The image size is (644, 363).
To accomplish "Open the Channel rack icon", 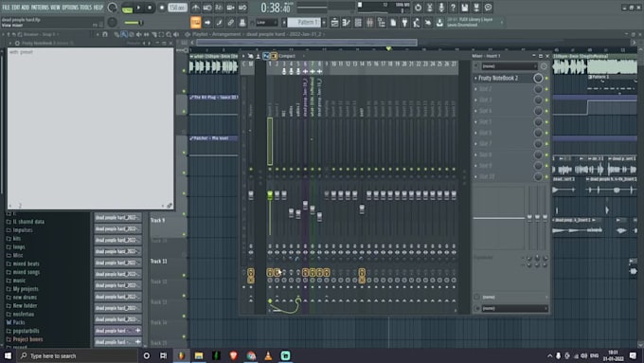I will [x=358, y=23].
